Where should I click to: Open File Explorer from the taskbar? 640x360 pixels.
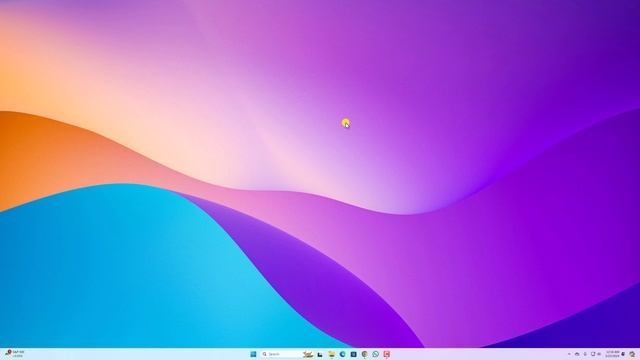[x=331, y=354]
